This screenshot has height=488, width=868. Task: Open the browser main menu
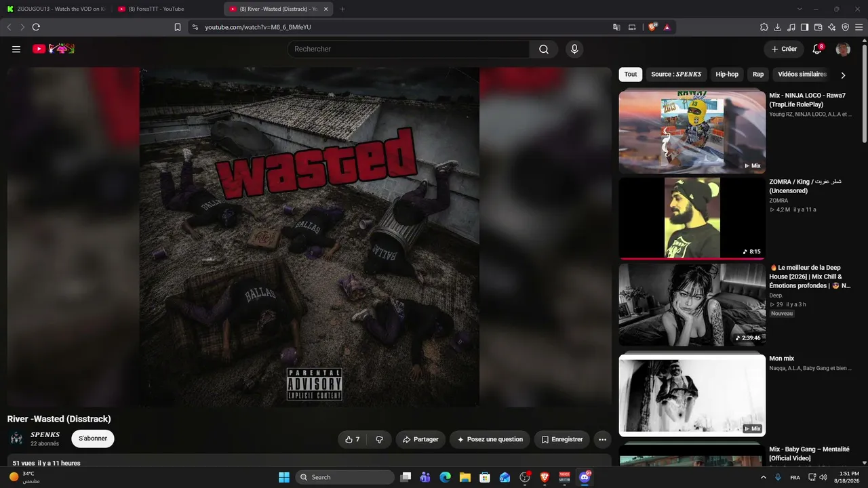(x=859, y=27)
